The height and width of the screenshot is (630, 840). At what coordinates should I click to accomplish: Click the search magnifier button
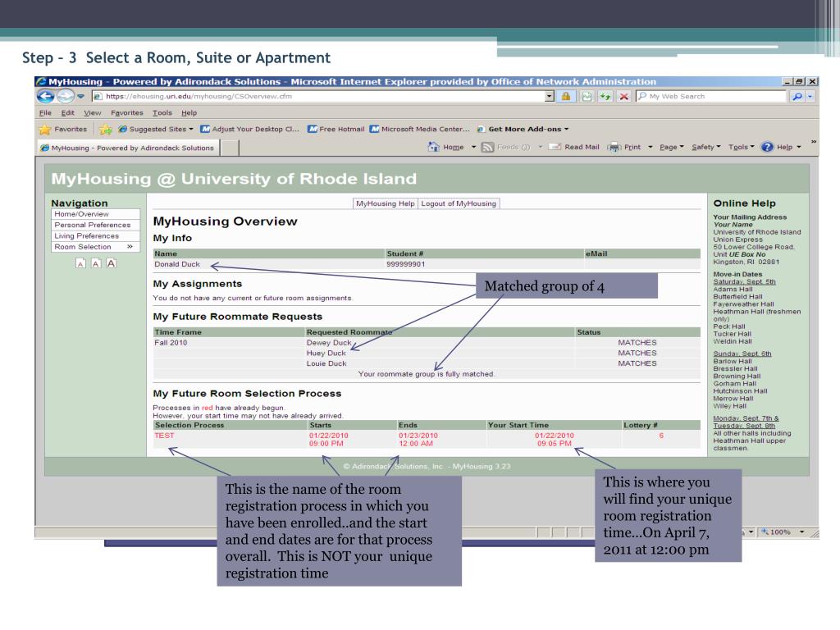797,97
